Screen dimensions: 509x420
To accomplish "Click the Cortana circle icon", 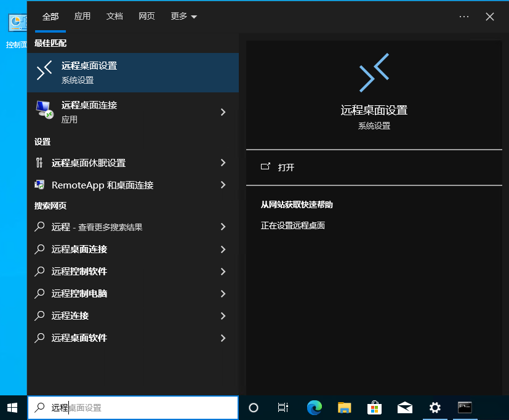I will [x=253, y=407].
